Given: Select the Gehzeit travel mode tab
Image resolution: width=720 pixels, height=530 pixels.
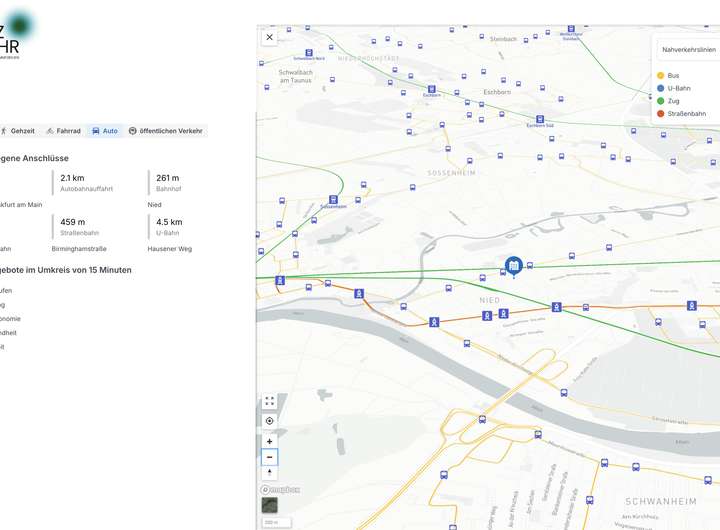Looking at the screenshot, I should point(18,131).
